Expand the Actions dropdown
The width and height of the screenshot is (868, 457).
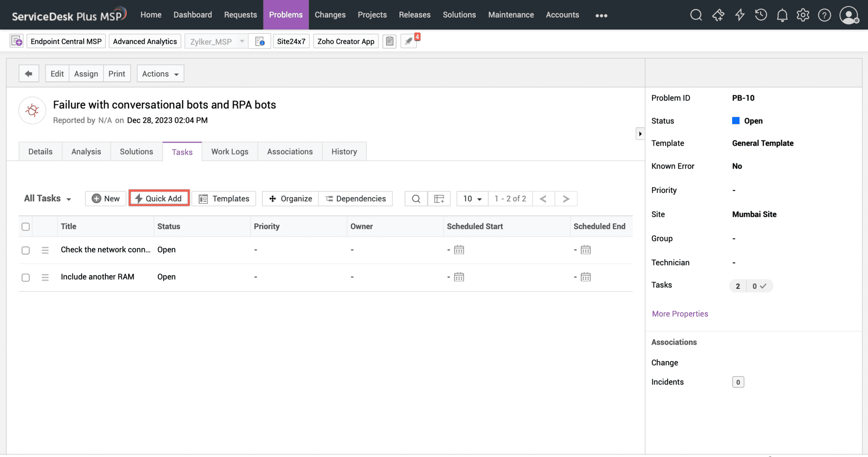[160, 74]
